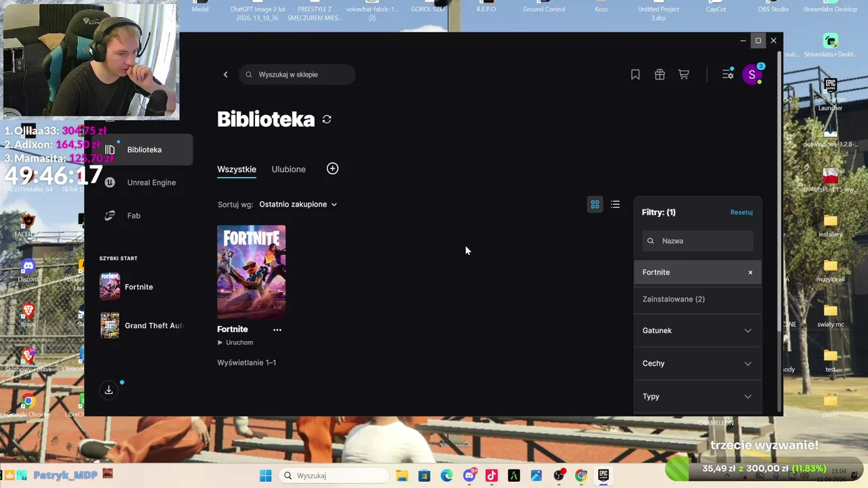Add a new collection with plus icon
The image size is (868, 488).
tap(332, 169)
